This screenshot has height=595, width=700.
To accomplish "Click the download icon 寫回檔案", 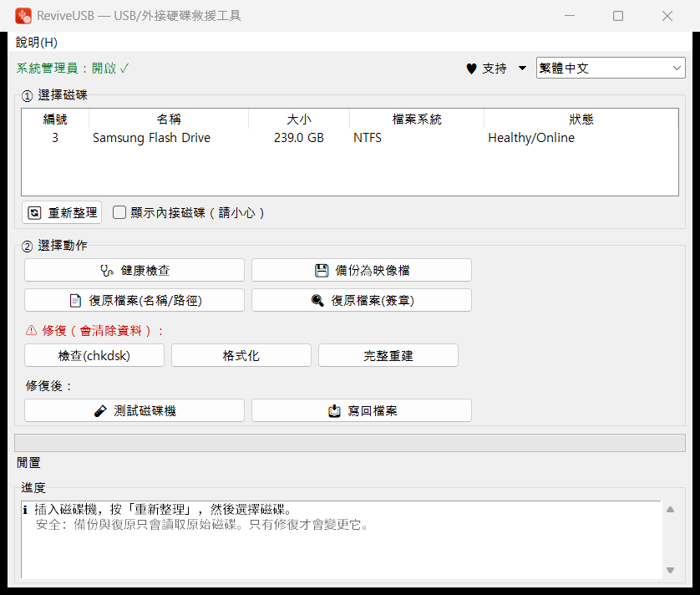I will click(334, 411).
